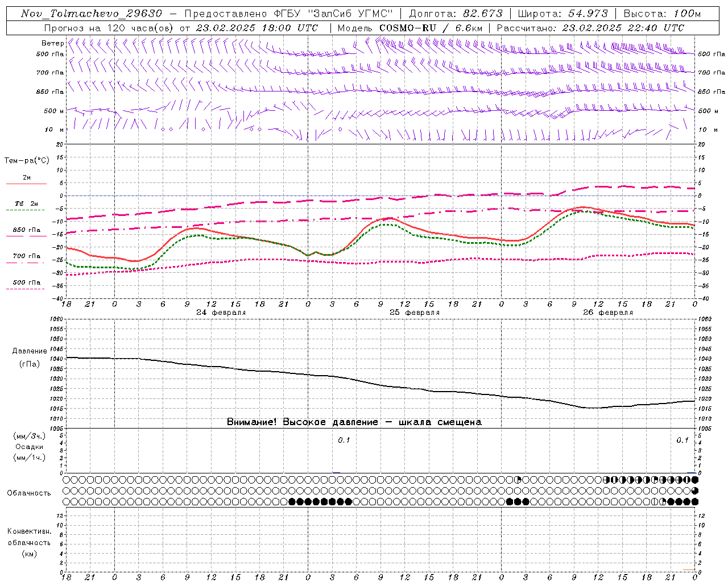
Task: Click the '24 февраля' date label
Action: 221,313
